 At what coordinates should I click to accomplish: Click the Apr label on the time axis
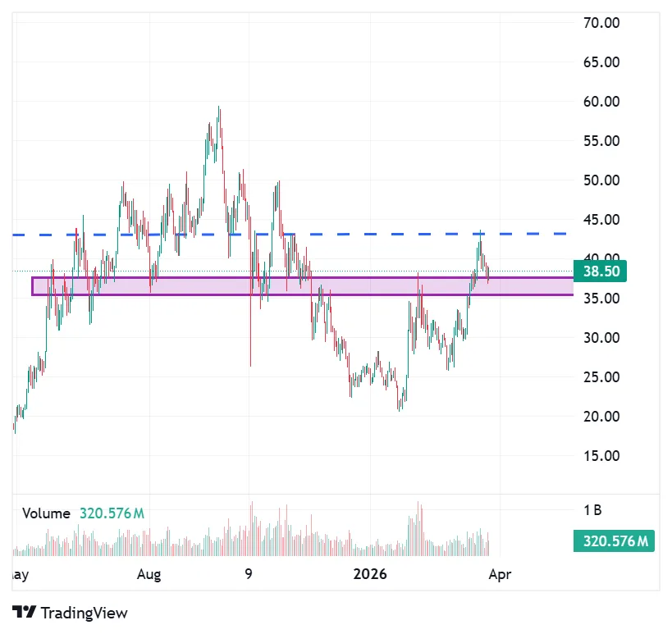point(501,575)
